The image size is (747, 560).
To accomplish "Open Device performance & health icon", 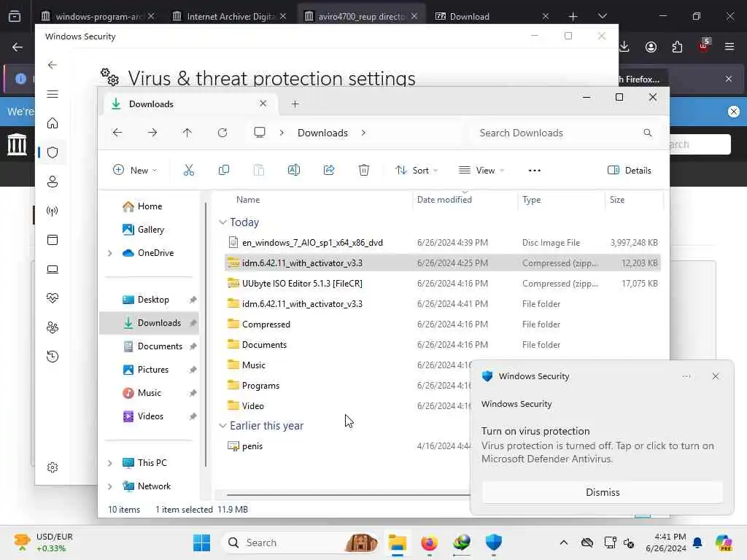I will coord(53,298).
